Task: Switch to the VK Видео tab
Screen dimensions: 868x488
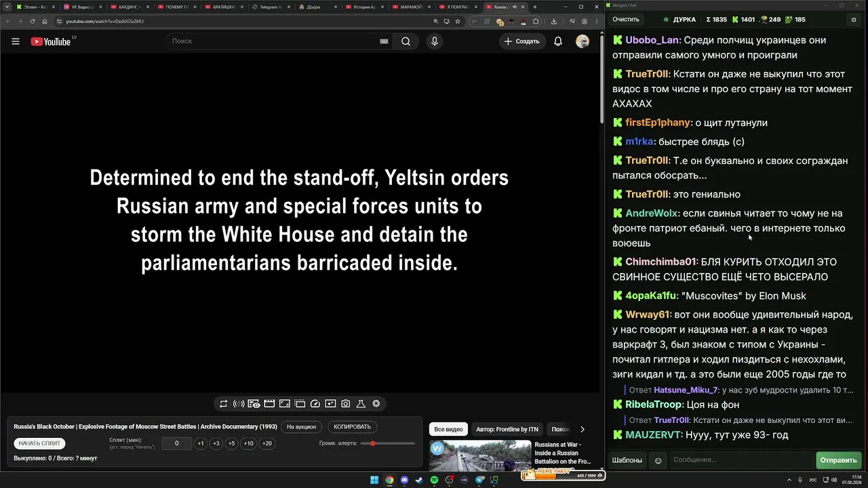Action: (81, 7)
